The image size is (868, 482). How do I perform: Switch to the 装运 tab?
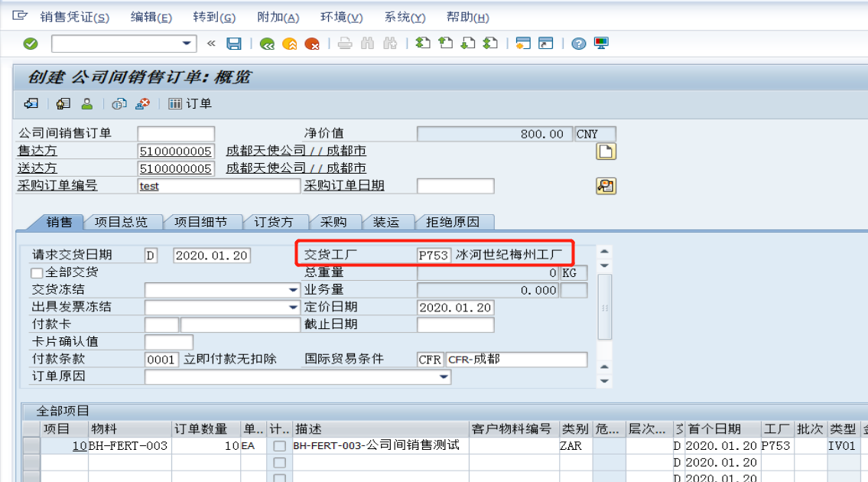[386, 222]
